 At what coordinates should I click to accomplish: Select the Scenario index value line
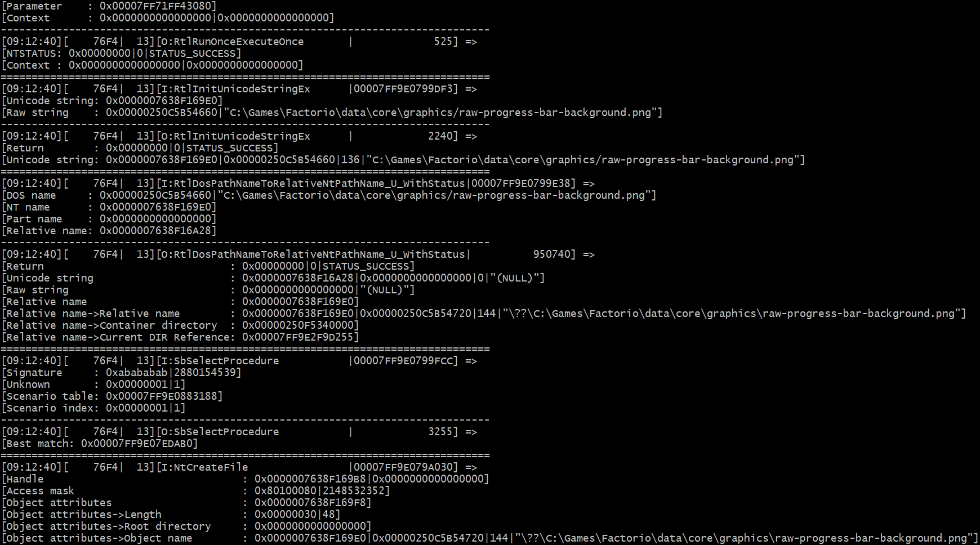(93, 408)
